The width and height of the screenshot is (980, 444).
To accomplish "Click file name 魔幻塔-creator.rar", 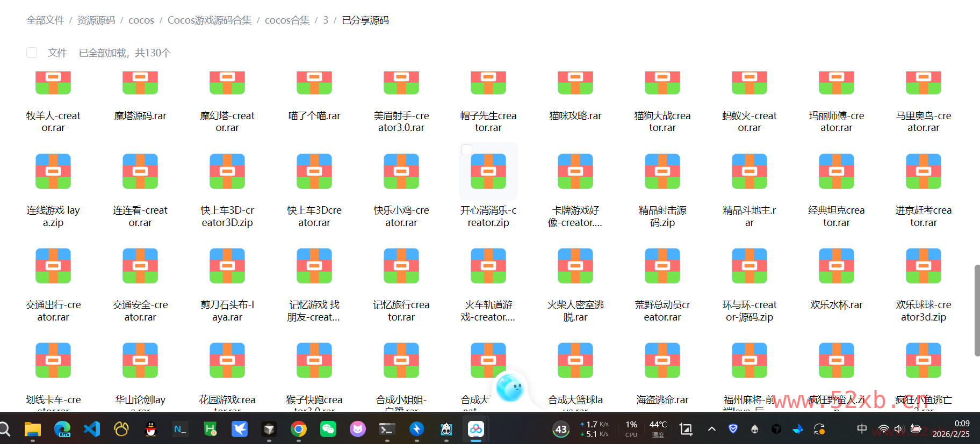I will (227, 122).
